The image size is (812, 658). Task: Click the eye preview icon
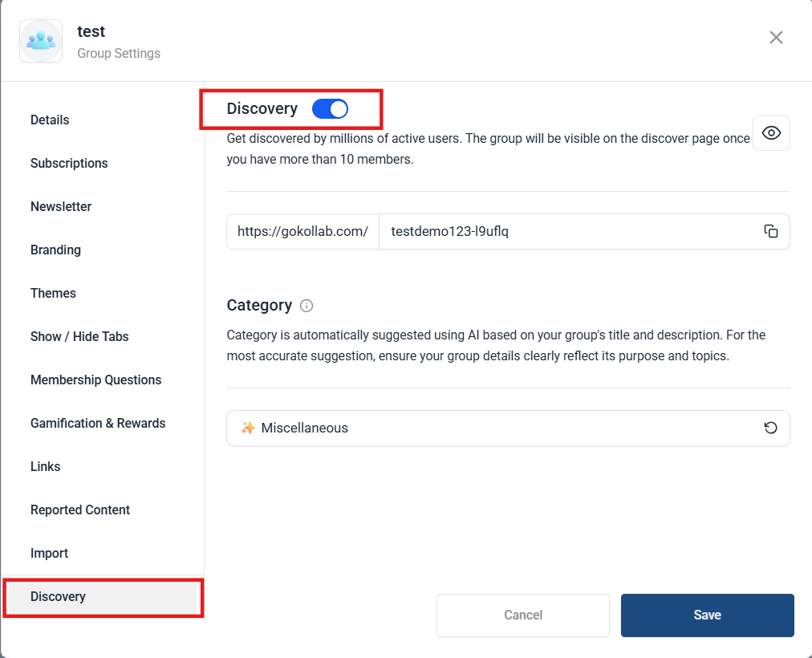(771, 133)
